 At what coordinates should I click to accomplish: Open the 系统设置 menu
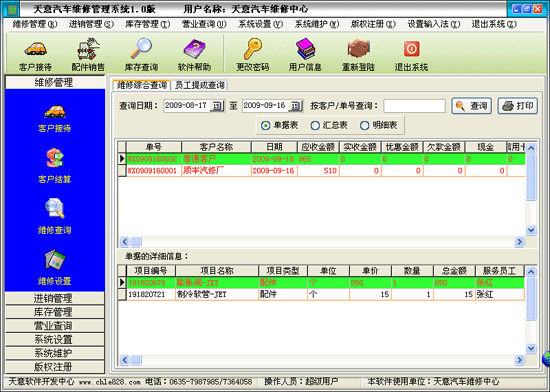pos(260,24)
